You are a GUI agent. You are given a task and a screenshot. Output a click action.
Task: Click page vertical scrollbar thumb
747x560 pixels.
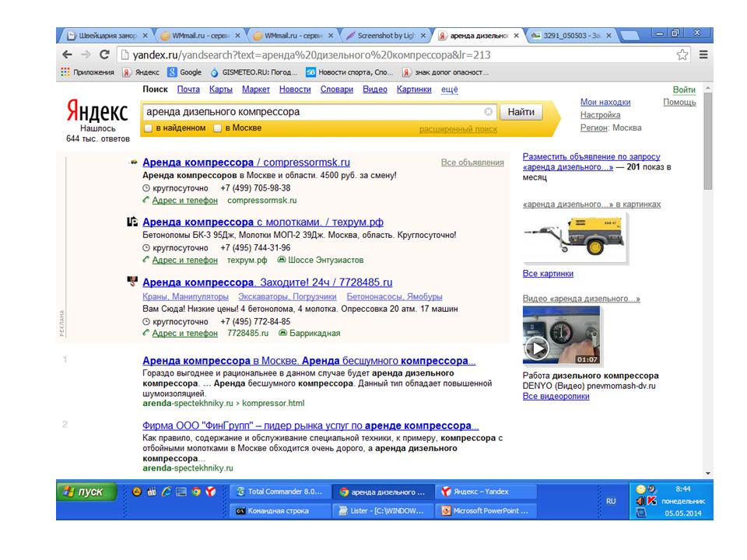click(x=708, y=141)
